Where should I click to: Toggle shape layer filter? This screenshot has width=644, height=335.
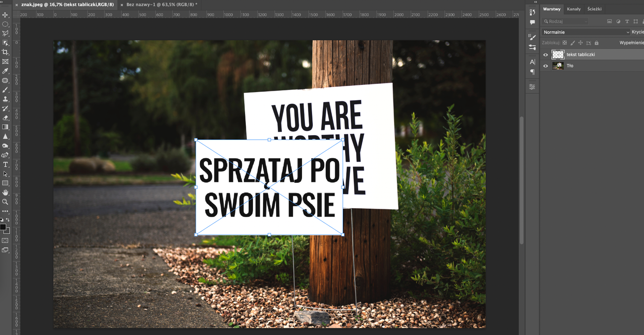tap(636, 21)
